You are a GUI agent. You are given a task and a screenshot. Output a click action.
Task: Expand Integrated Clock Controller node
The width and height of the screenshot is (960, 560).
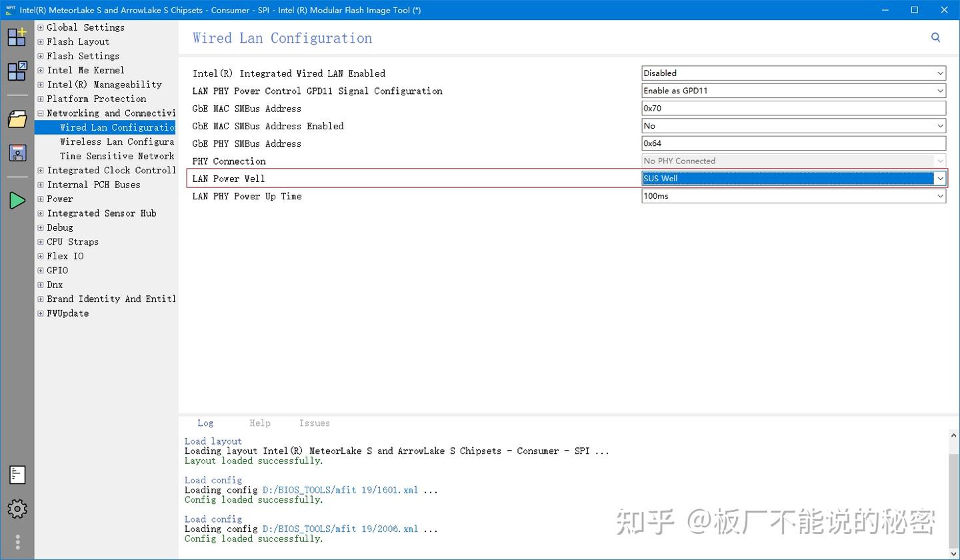point(41,171)
